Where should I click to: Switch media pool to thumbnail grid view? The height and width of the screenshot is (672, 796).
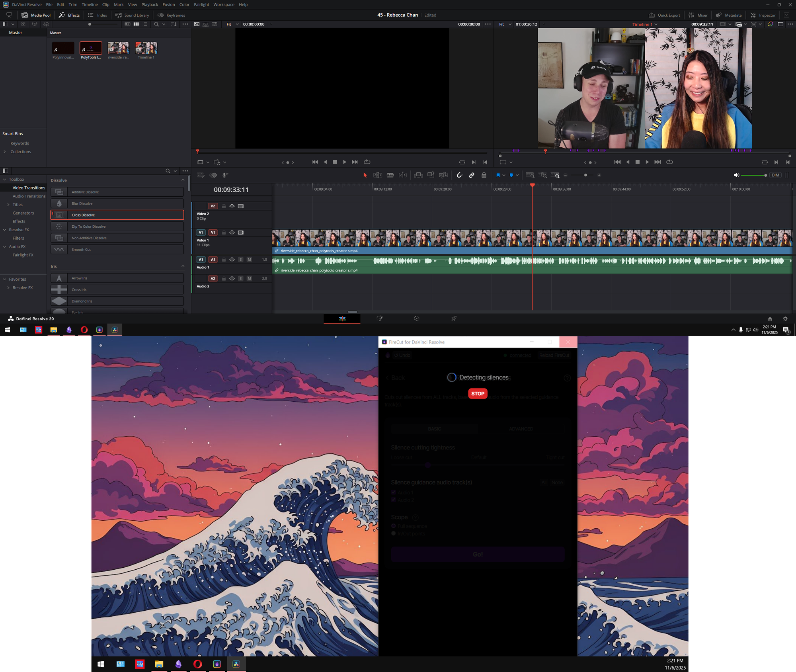136,24
